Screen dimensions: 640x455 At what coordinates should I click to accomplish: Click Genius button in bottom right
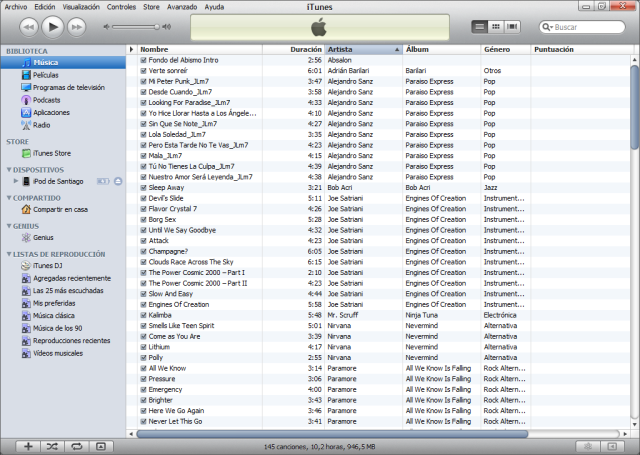coord(588,446)
